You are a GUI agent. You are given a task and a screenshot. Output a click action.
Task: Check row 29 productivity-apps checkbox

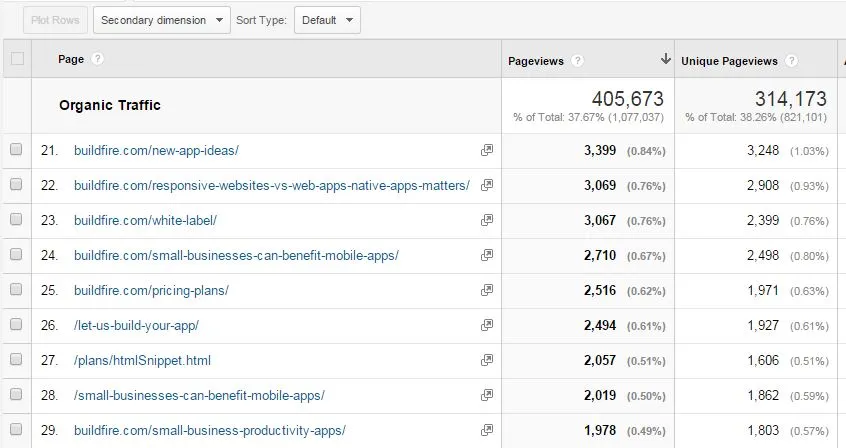click(16, 429)
